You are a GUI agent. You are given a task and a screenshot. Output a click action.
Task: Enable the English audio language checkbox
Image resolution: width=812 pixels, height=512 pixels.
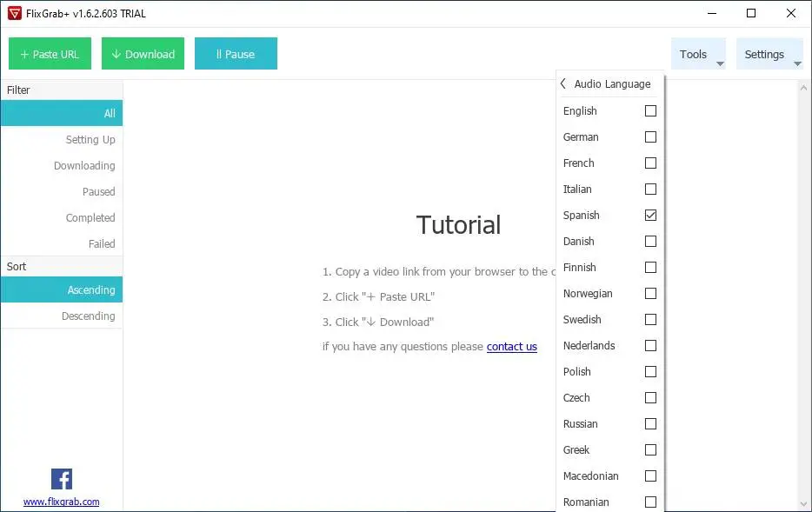click(x=650, y=110)
